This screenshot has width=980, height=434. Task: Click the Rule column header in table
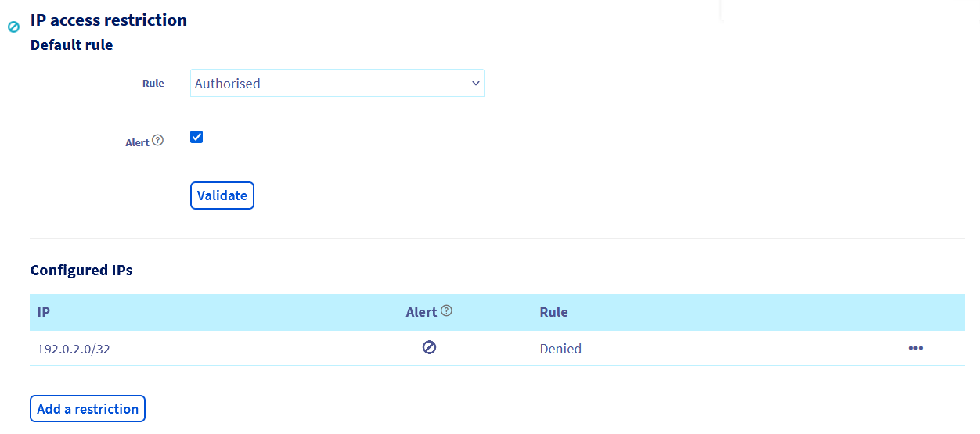tap(553, 312)
